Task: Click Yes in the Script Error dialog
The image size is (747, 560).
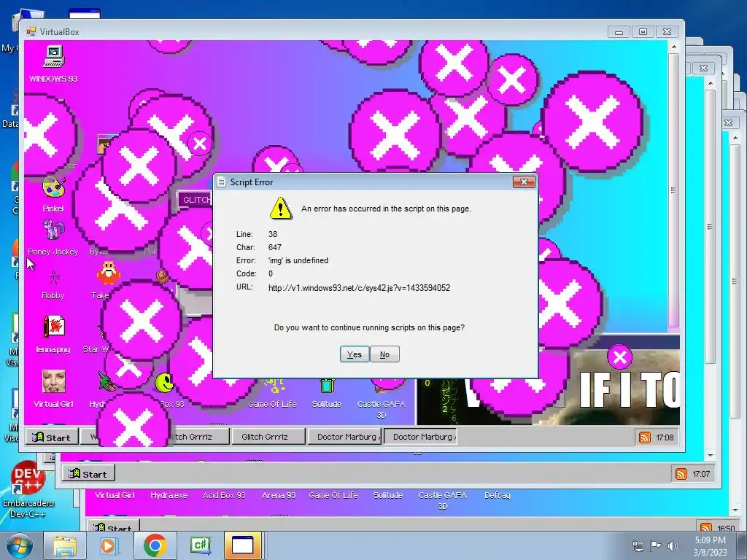Action: 355,354
